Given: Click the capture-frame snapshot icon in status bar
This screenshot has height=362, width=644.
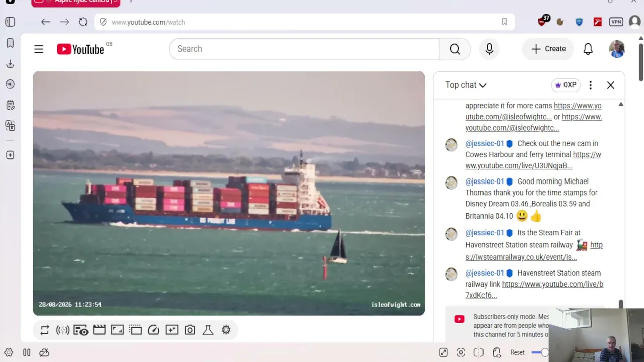Looking at the screenshot, I should click(461, 352).
